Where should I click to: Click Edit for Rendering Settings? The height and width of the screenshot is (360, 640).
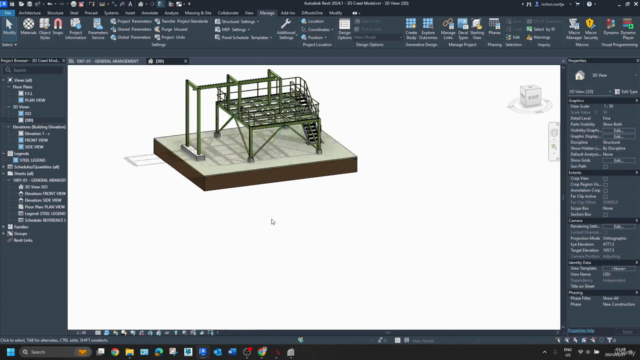(618, 227)
